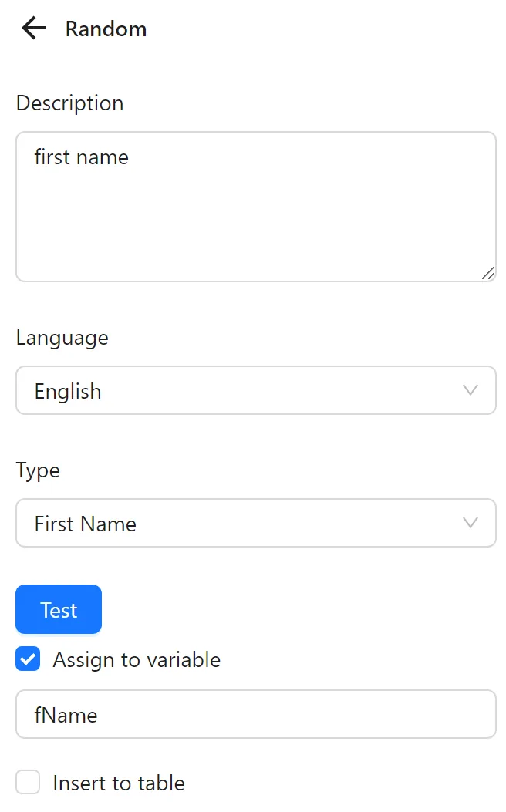Open the Language dropdown chevron

pyautogui.click(x=471, y=390)
